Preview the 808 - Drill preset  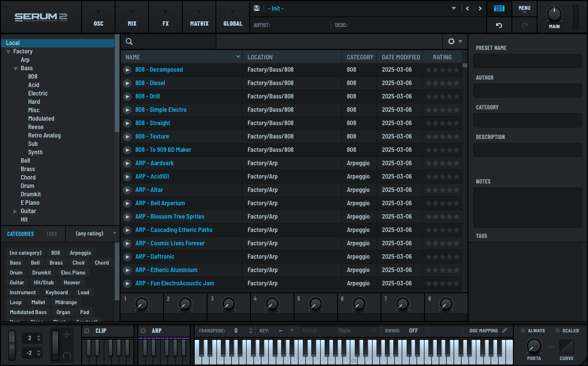tap(127, 96)
